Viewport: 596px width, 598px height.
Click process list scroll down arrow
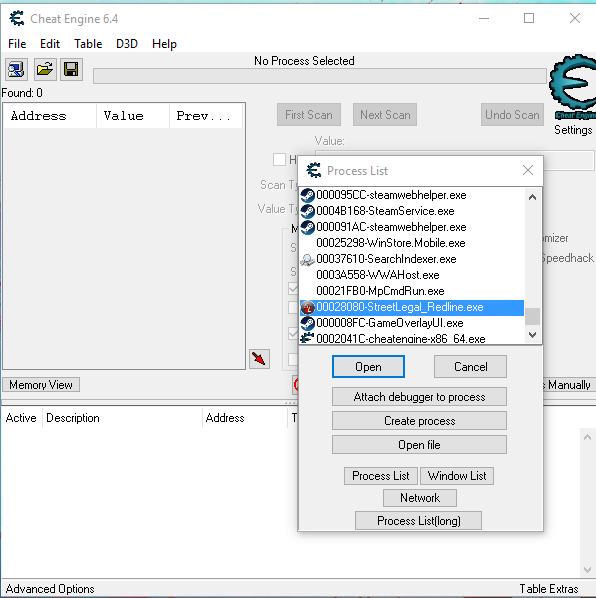click(533, 335)
